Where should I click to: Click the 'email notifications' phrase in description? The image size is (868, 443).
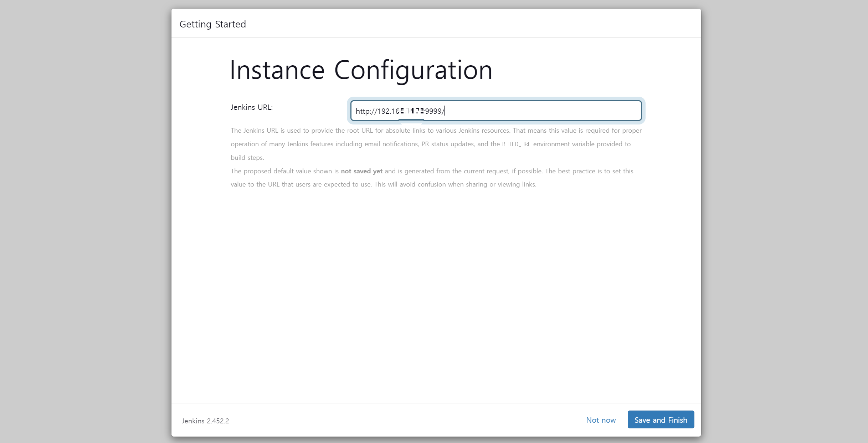point(391,144)
